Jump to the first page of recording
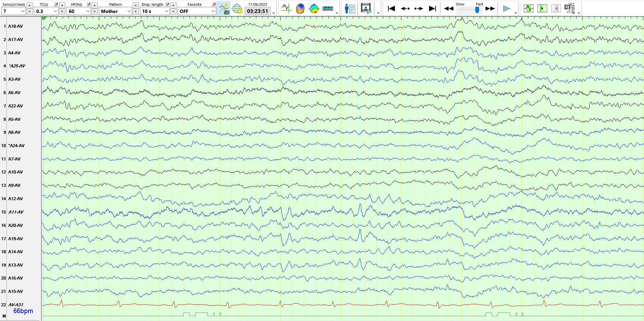Viewport: 644px width, 321px height. click(x=391, y=9)
